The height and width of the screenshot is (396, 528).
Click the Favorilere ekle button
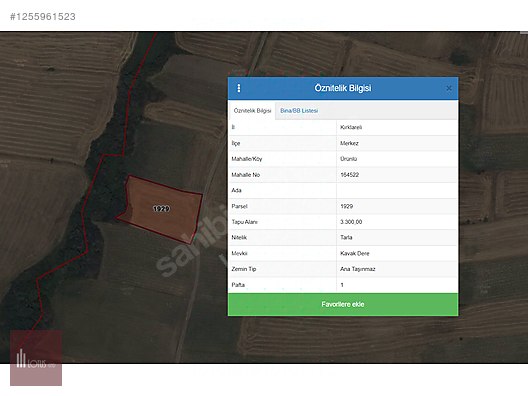tap(343, 304)
